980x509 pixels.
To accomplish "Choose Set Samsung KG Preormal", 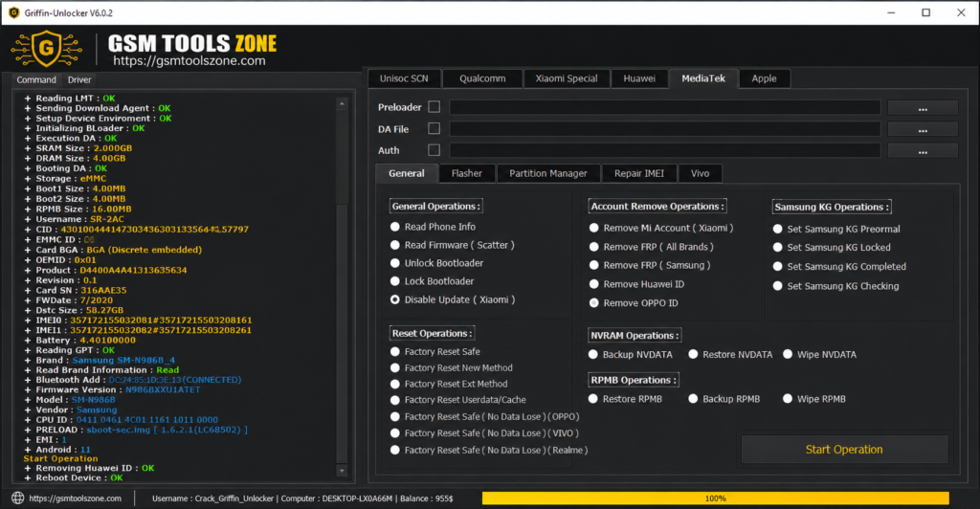I will (x=777, y=230).
